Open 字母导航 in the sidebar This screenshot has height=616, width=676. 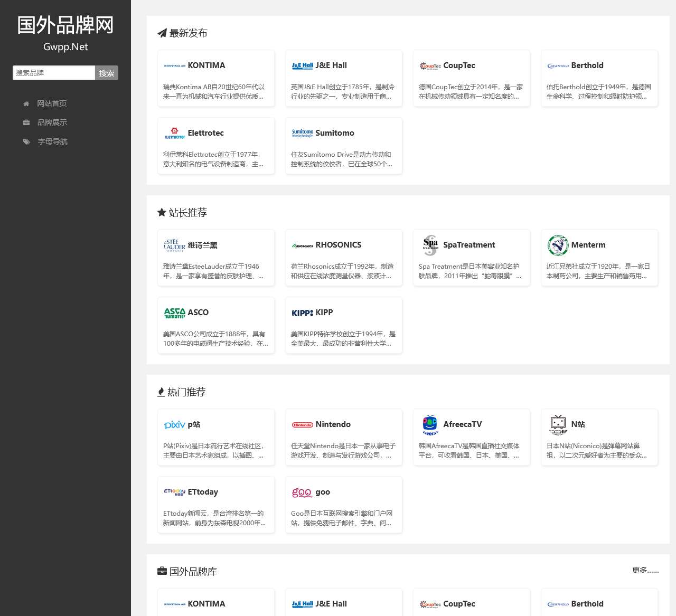pyautogui.click(x=53, y=141)
